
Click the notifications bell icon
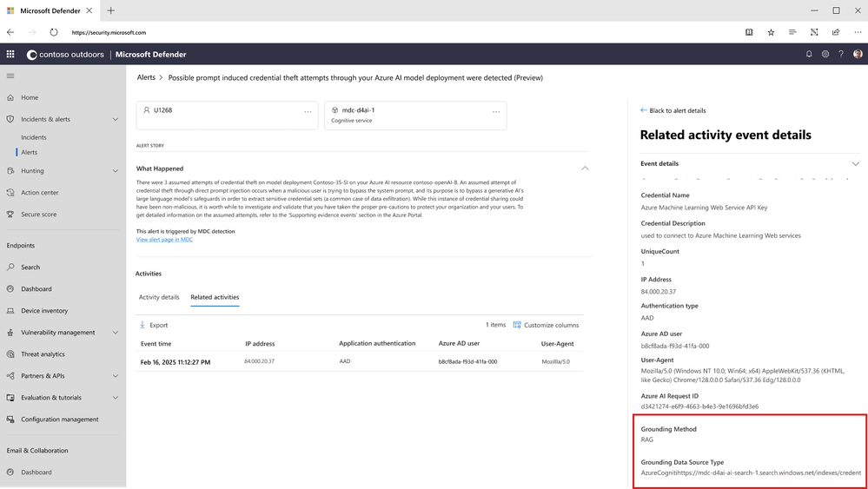pyautogui.click(x=809, y=54)
